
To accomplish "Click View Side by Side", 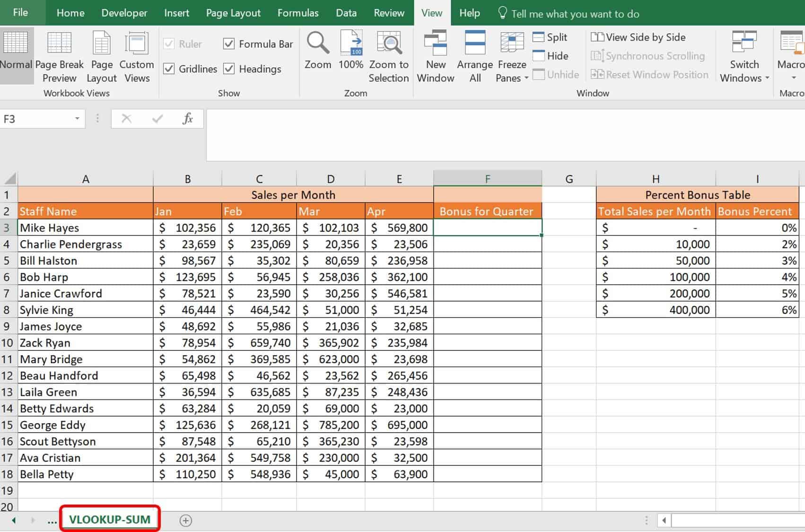I will [x=639, y=37].
